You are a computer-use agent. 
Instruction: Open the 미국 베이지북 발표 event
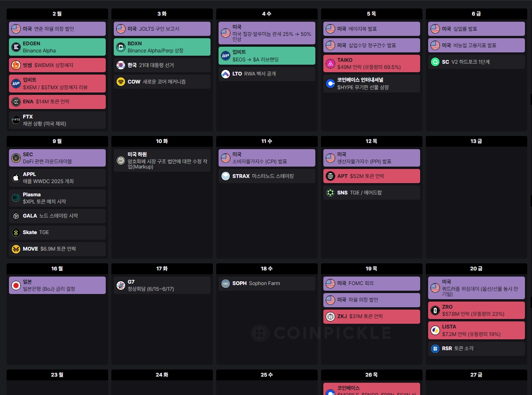point(372,29)
